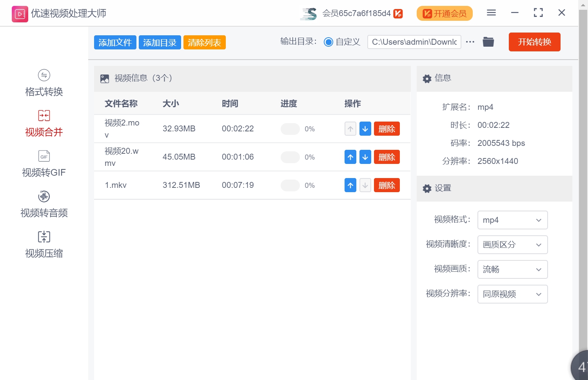Click the output directory path field
The height and width of the screenshot is (380, 588).
coord(414,42)
